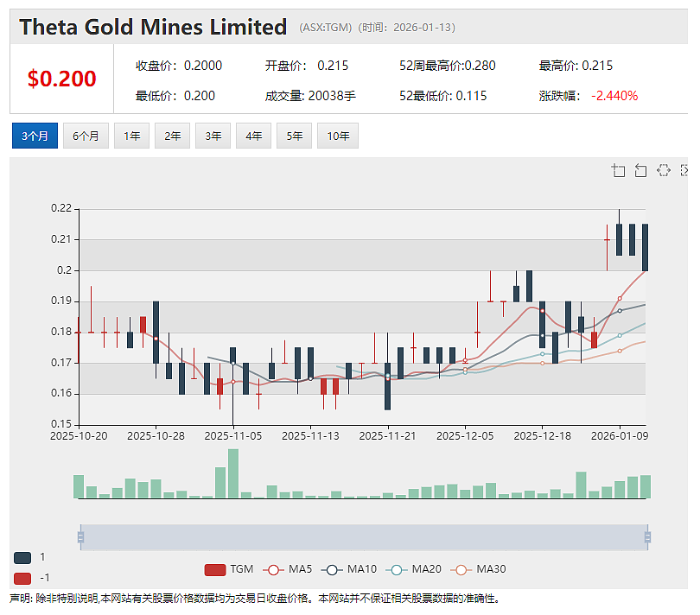This screenshot has width=700, height=615.
Task: Click the 2025-11-05 x-axis date label
Action: click(233, 436)
